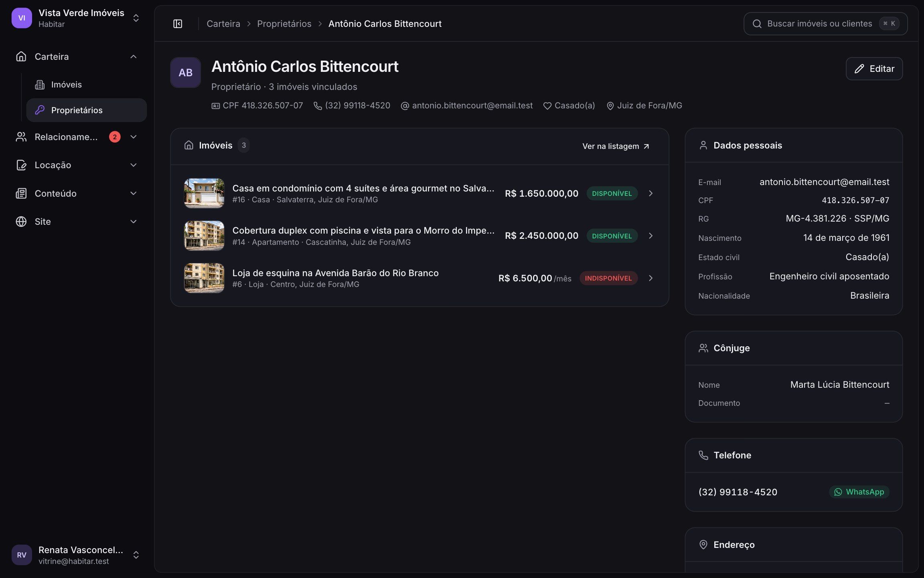Viewport: 924px width, 578px height.
Task: Click the Imóveis building icon
Action: (40, 85)
